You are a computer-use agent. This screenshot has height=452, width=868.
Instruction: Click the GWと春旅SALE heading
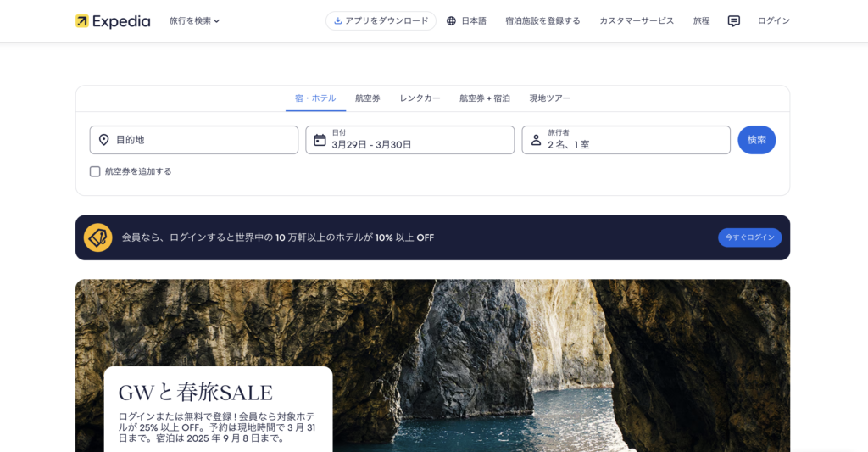pyautogui.click(x=196, y=393)
